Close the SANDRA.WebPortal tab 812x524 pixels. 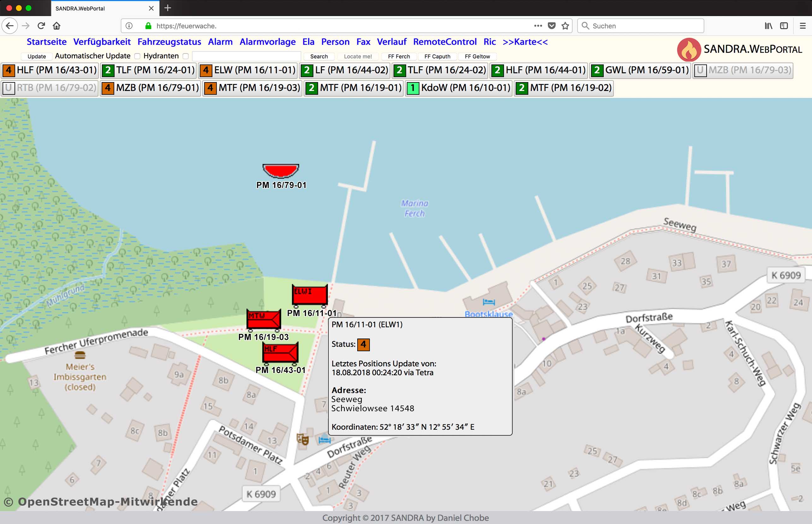coord(151,8)
